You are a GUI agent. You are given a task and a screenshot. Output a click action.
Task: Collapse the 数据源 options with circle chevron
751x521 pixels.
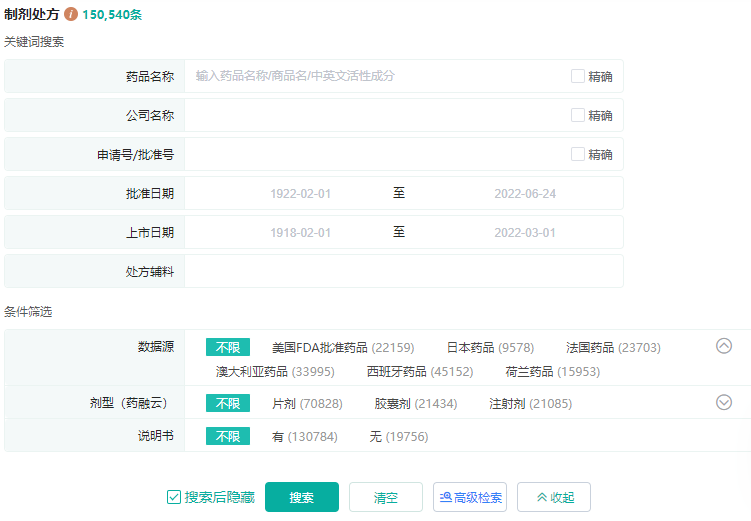(724, 346)
